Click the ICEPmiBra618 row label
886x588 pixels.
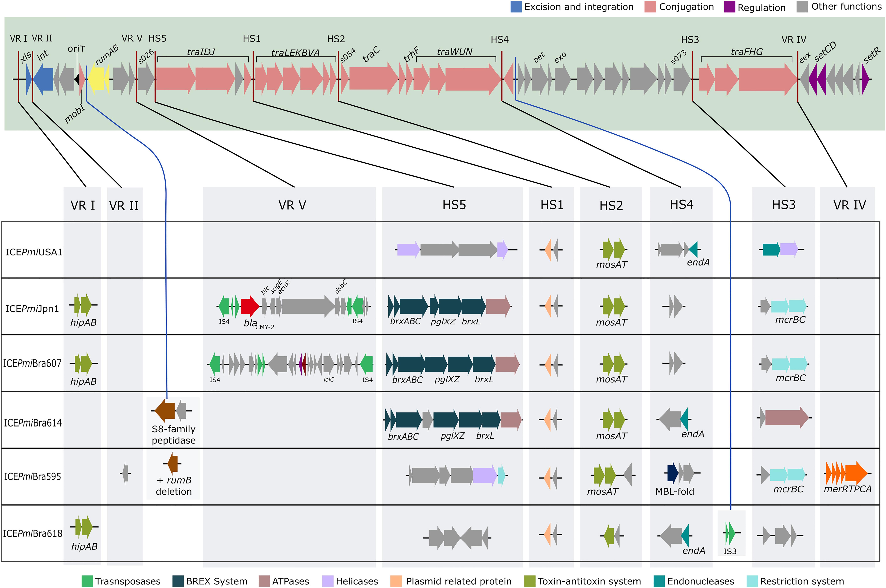[33, 533]
